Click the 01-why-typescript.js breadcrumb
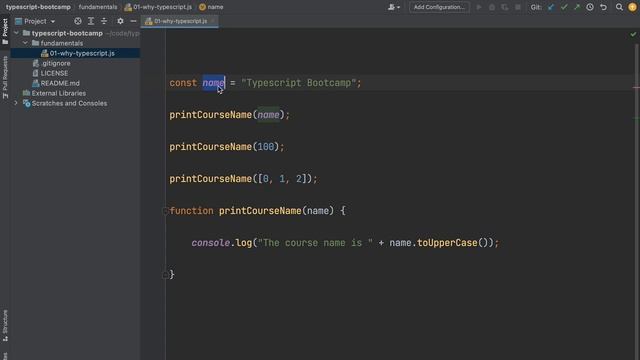The width and height of the screenshot is (640, 360). coord(158,7)
